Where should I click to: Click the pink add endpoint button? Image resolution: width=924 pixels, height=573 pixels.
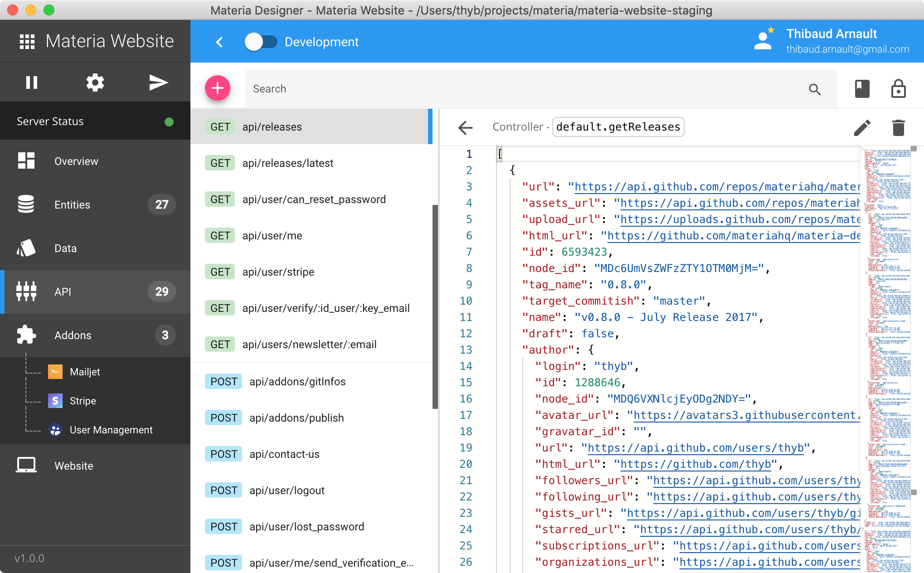click(218, 88)
